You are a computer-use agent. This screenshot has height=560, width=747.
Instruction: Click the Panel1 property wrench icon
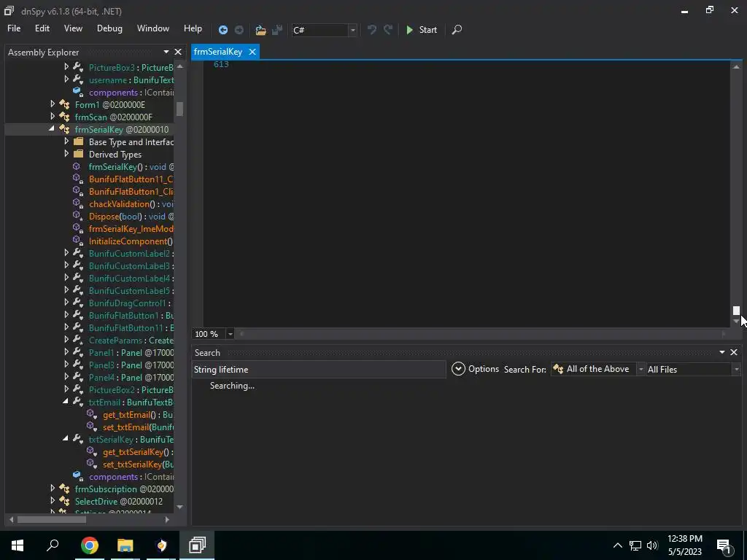(x=79, y=352)
